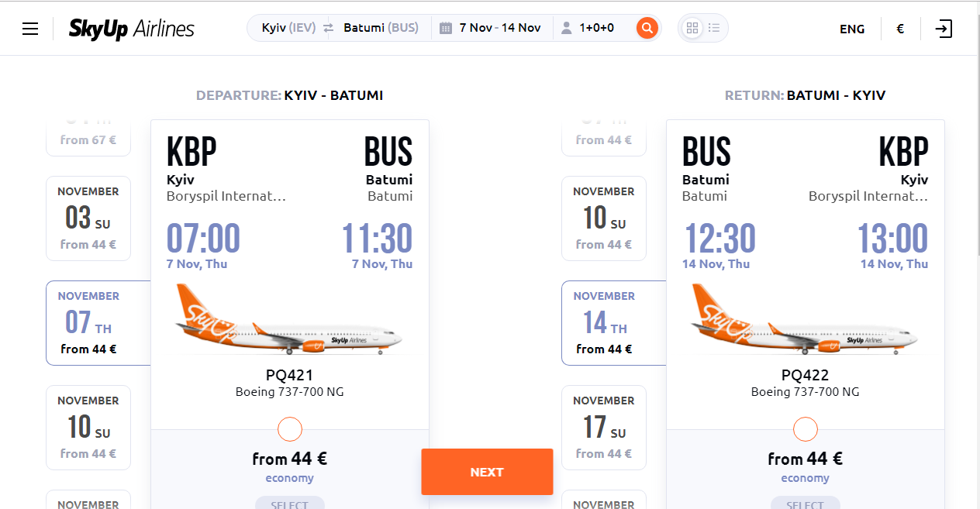Click the SkyUp Airlines logo
This screenshot has height=509, width=980.
pos(132,29)
